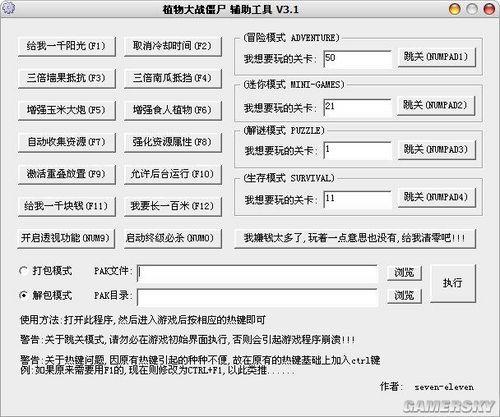This screenshot has width=500, height=417.
Task: Activate 三倍南瓜抵挡 (F4)
Action: (173, 78)
